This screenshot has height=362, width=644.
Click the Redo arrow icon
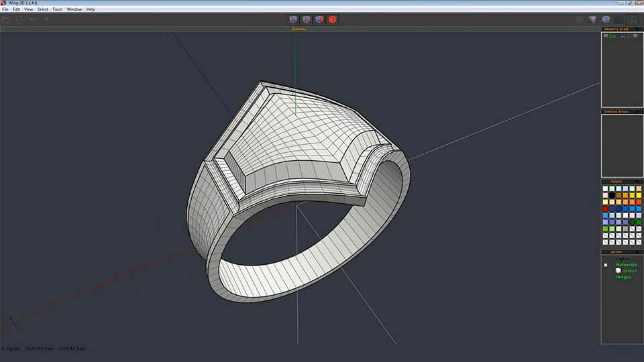(46, 19)
